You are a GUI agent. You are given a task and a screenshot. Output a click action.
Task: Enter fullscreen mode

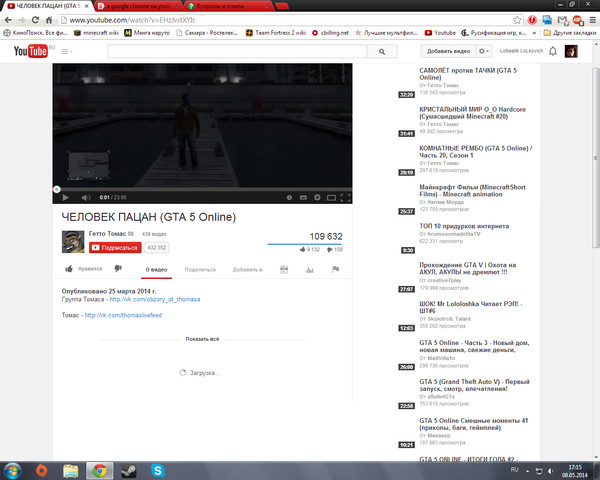pos(345,198)
